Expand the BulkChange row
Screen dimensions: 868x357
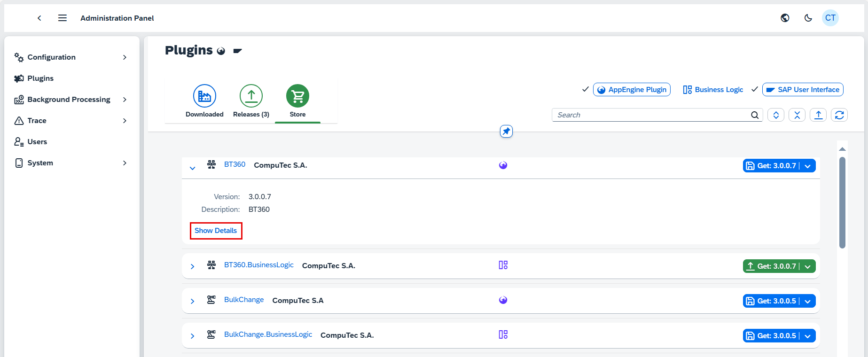click(x=192, y=301)
